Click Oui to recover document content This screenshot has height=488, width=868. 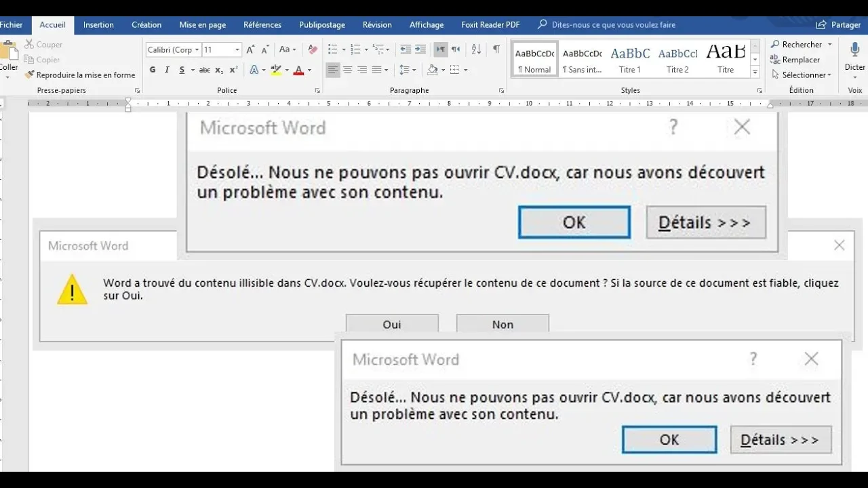[x=392, y=323]
